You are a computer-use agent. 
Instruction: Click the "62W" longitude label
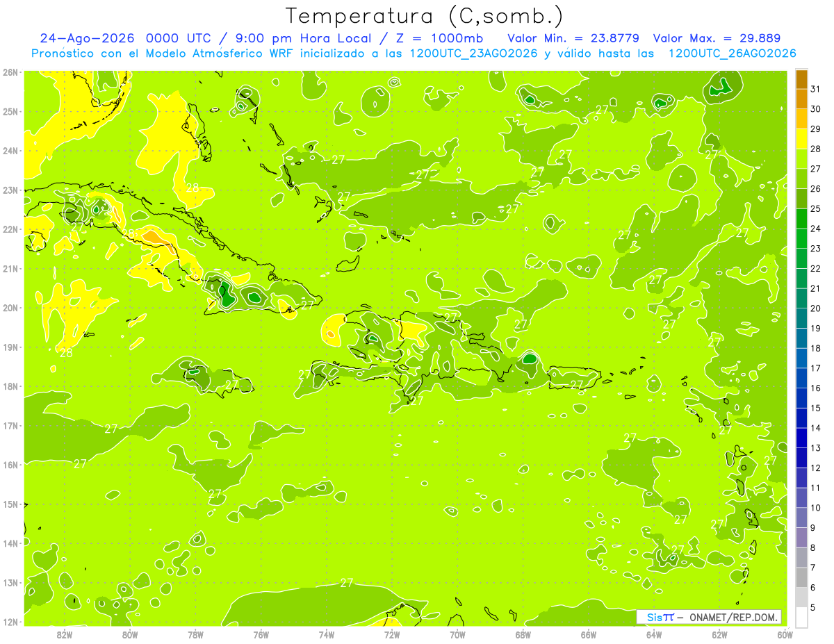(x=719, y=634)
